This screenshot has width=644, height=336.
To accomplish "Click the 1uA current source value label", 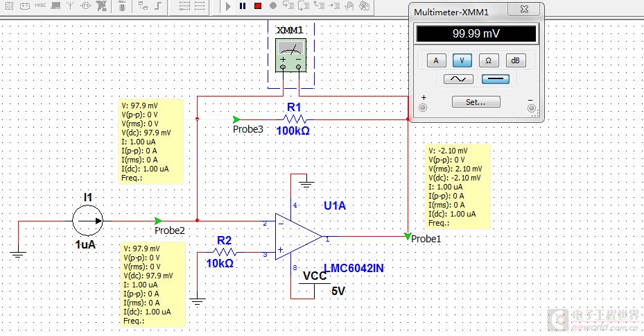I will tap(85, 244).
